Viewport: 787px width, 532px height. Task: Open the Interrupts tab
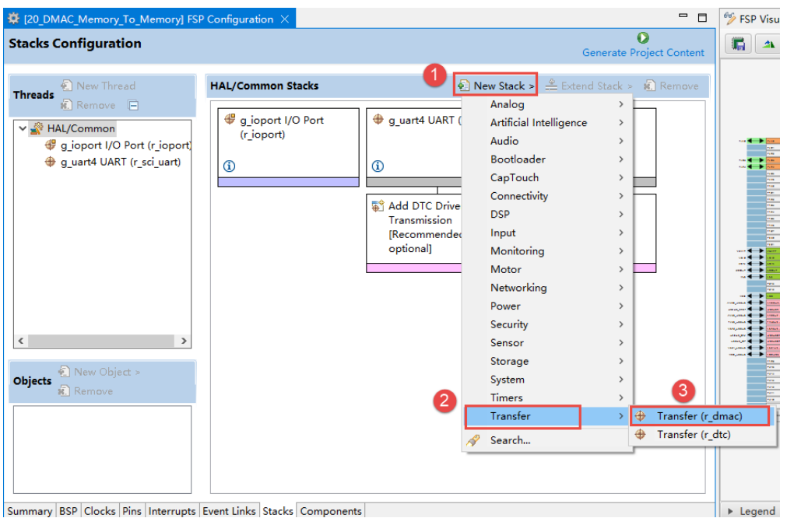pos(172,511)
